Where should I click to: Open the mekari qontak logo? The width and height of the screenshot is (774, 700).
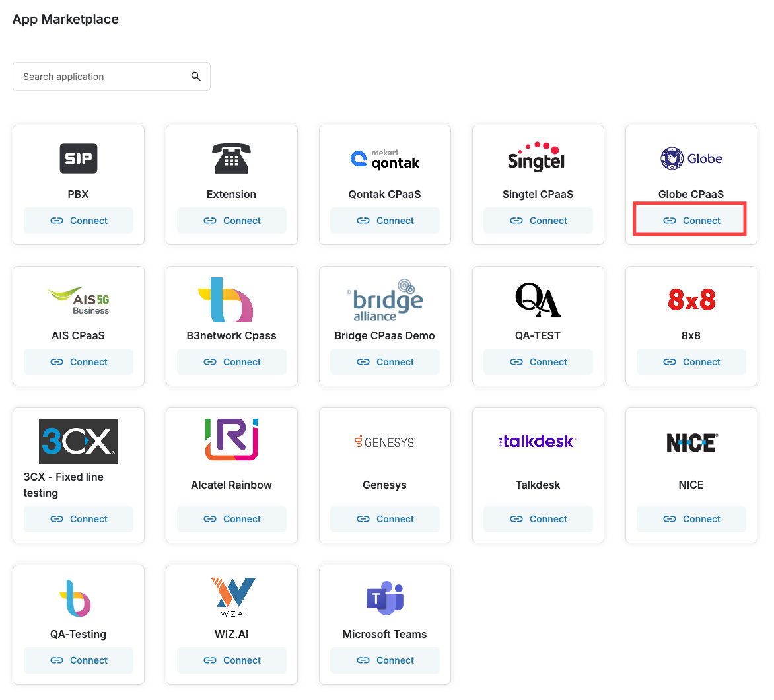coord(384,159)
